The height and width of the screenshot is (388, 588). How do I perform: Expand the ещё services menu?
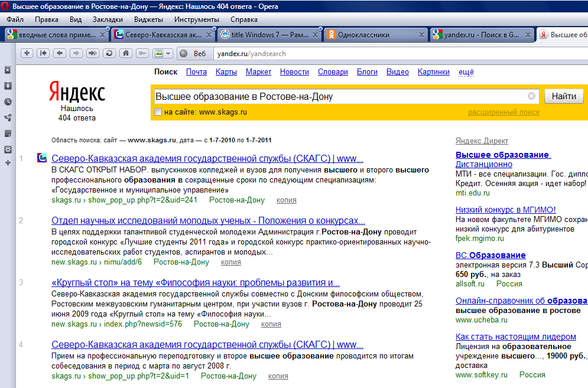click(466, 71)
